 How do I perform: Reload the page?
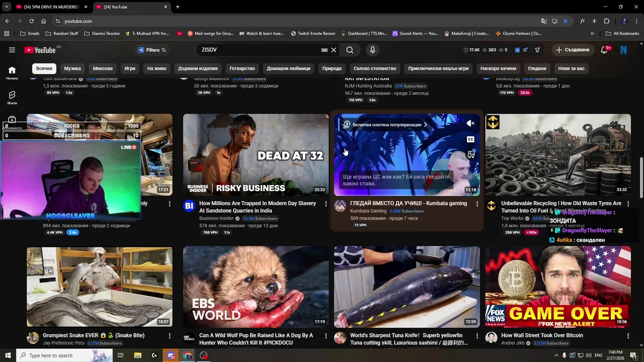(x=31, y=21)
